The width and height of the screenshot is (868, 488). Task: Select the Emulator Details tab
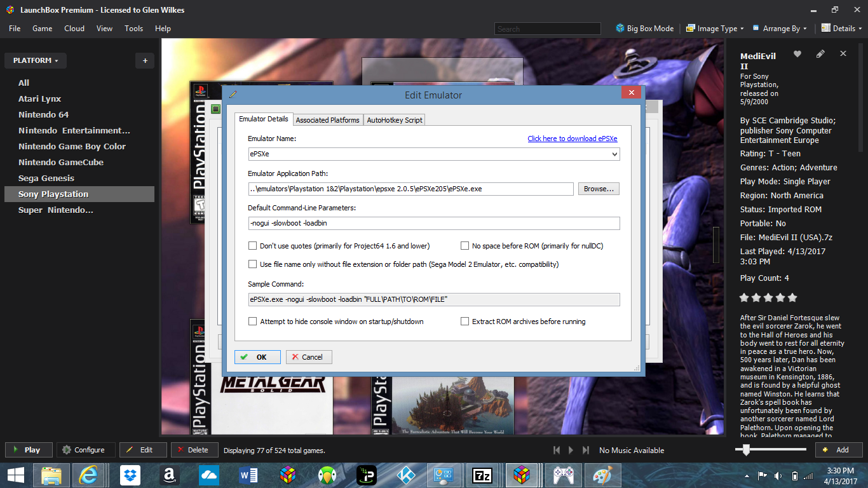point(264,119)
